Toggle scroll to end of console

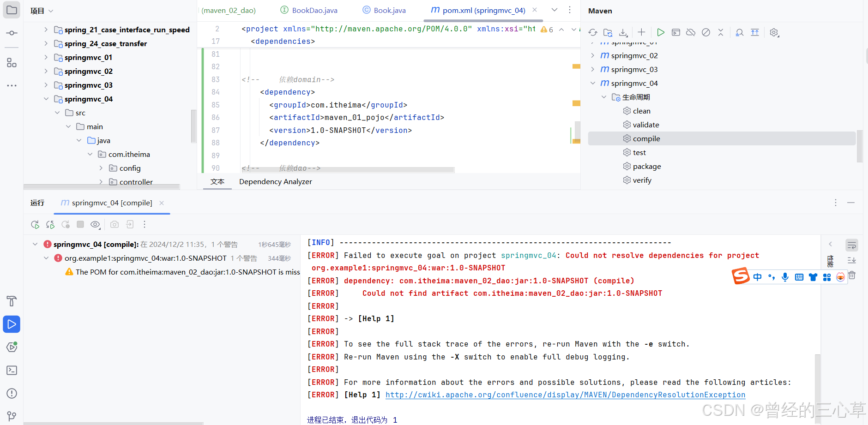[851, 260]
